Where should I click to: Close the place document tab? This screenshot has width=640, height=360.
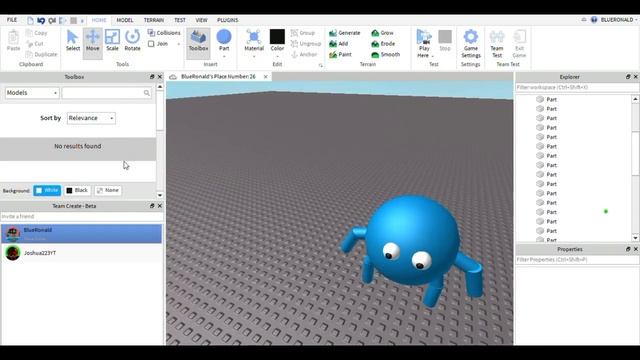pyautogui.click(x=266, y=77)
